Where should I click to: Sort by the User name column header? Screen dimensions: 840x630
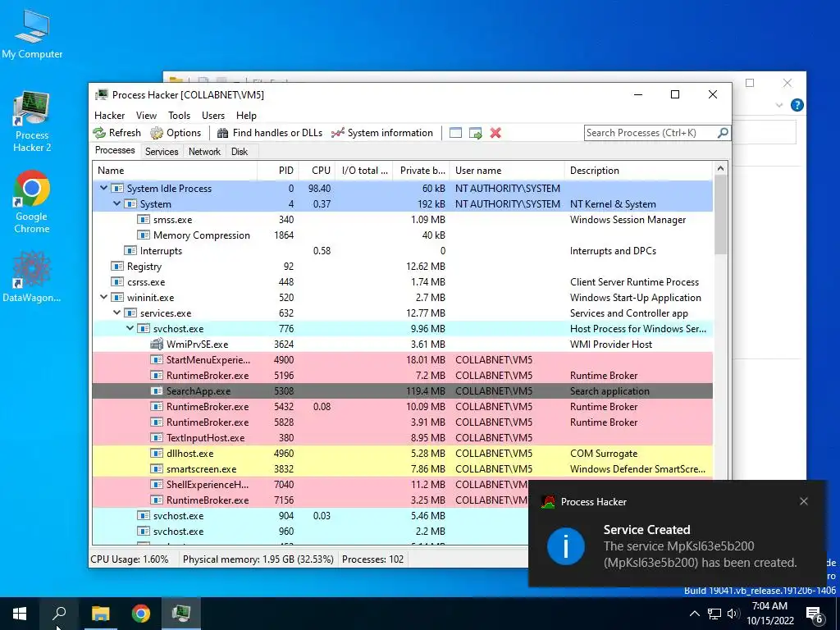(x=507, y=171)
